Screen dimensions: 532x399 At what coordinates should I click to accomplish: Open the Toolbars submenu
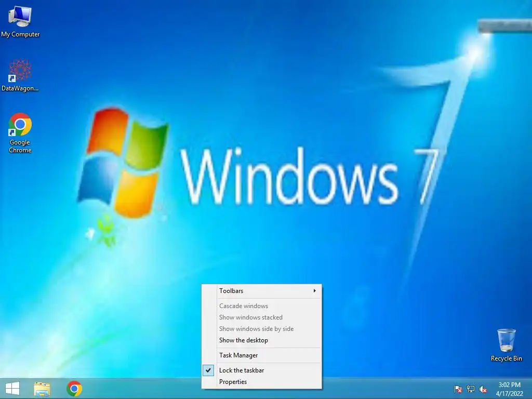coord(262,291)
